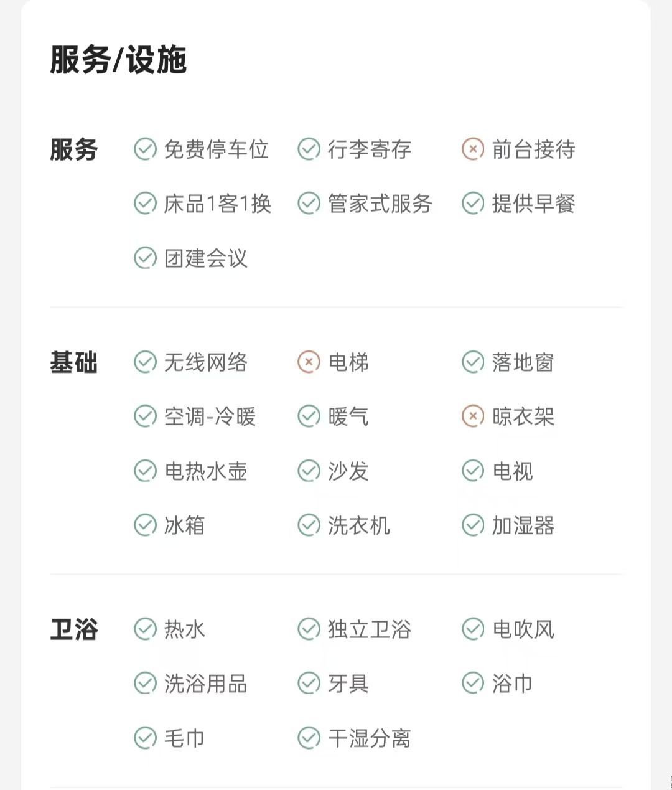Screen dimensions: 672x790
Task: Tap the 洗浴用品 amenity text
Action: coord(205,684)
